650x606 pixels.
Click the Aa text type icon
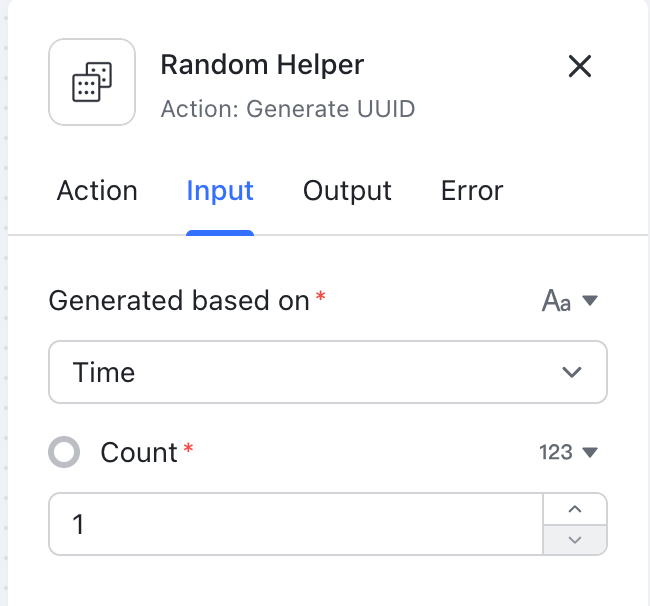pyautogui.click(x=556, y=300)
